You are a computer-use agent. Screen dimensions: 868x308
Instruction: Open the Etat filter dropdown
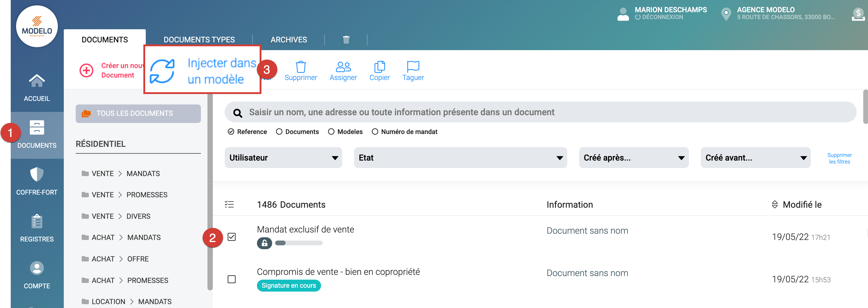pos(460,158)
